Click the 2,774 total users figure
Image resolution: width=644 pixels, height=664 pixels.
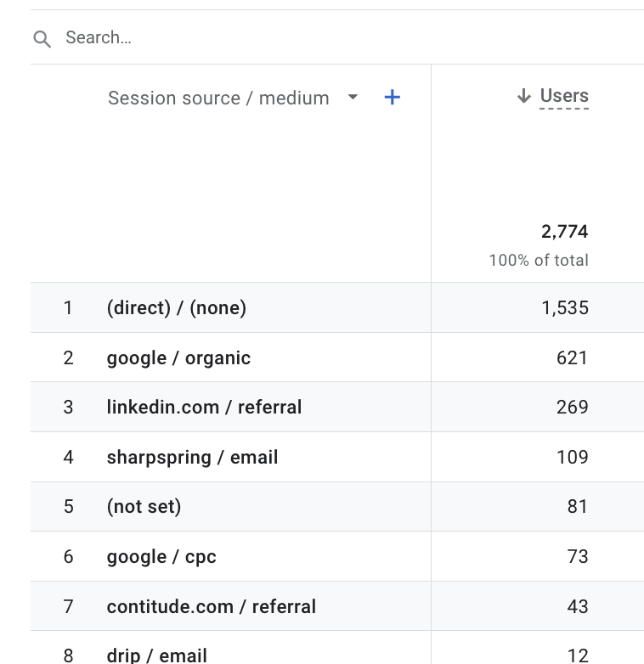pos(564,232)
